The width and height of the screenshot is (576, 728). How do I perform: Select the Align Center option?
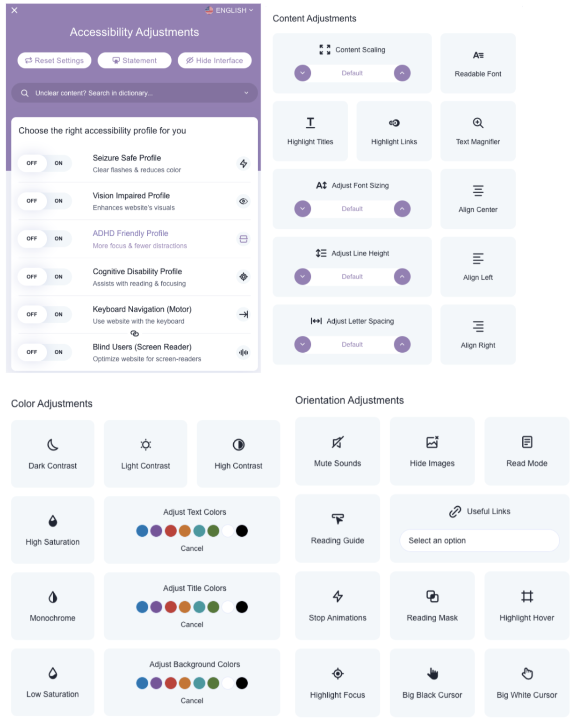pyautogui.click(x=478, y=199)
